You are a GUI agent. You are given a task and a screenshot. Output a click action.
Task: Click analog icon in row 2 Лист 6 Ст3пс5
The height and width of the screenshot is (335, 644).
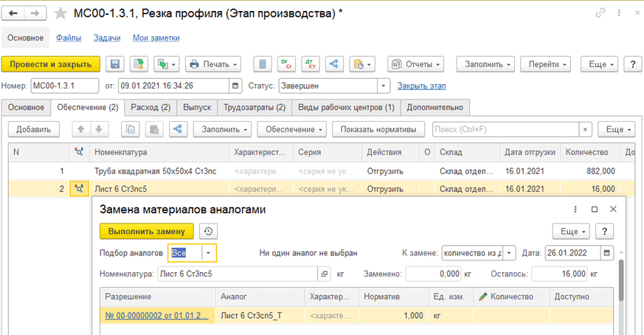point(79,189)
